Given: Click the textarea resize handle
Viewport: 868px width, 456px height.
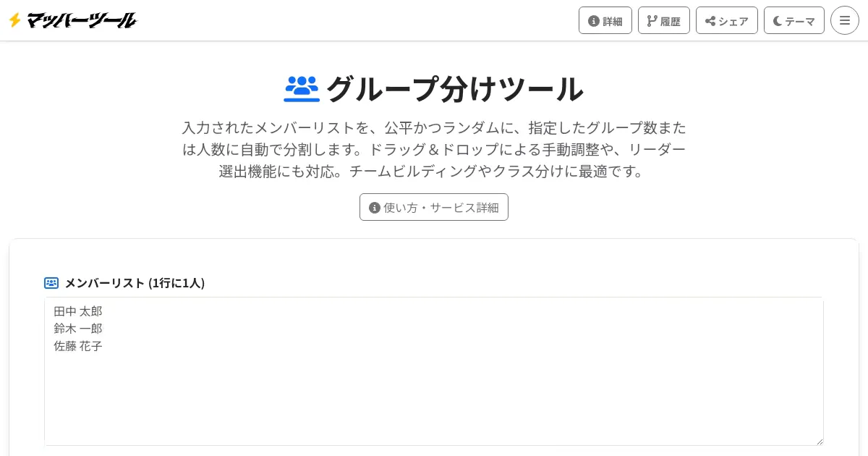Looking at the screenshot, I should 820,442.
